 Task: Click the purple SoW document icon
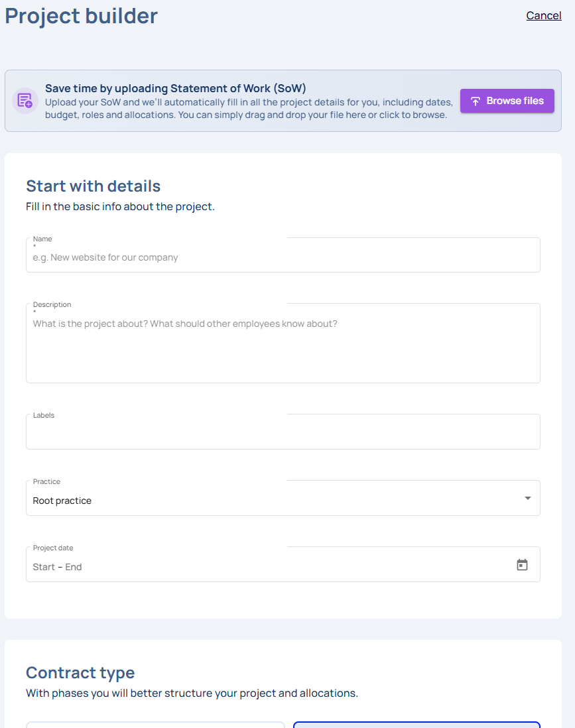coord(25,101)
